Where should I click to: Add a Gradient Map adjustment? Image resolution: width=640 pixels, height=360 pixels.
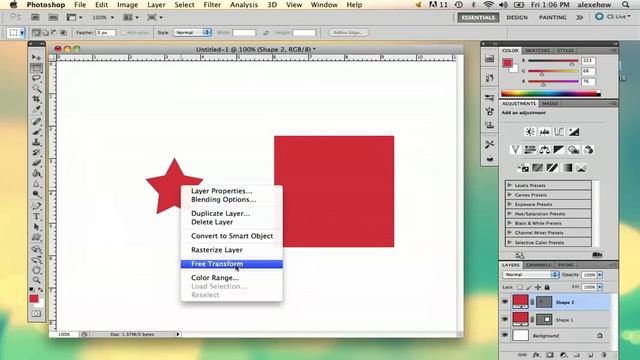click(x=567, y=168)
